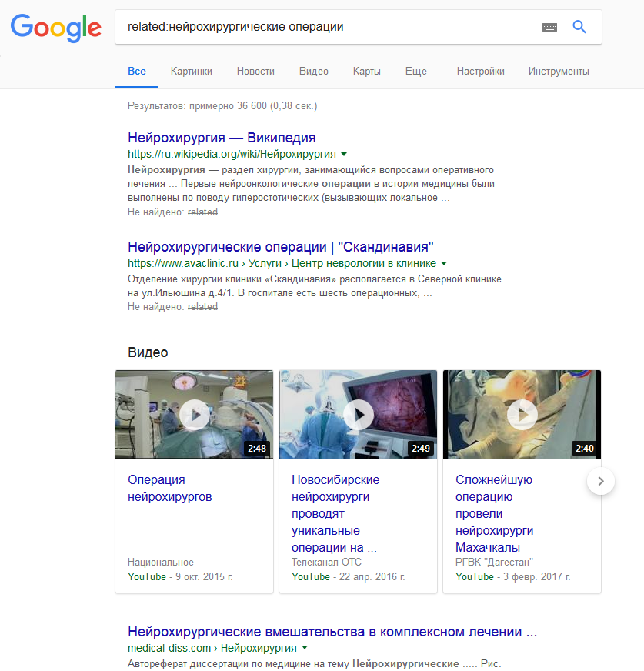Viewport: 644px width, 671px height.
Task: Open Инструменты search tools
Action: click(559, 71)
